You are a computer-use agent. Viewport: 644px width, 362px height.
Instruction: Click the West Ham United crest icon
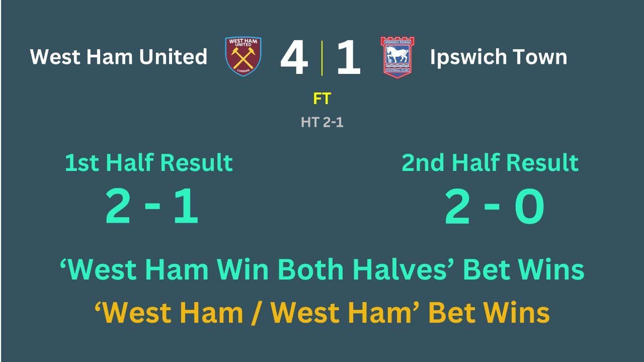(243, 56)
